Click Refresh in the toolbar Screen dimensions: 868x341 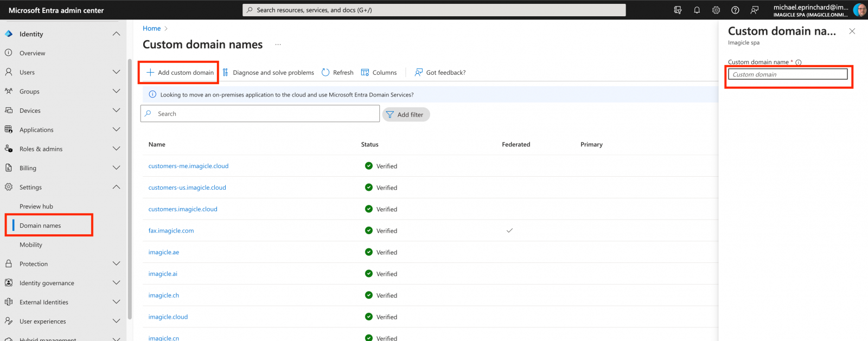tap(337, 73)
